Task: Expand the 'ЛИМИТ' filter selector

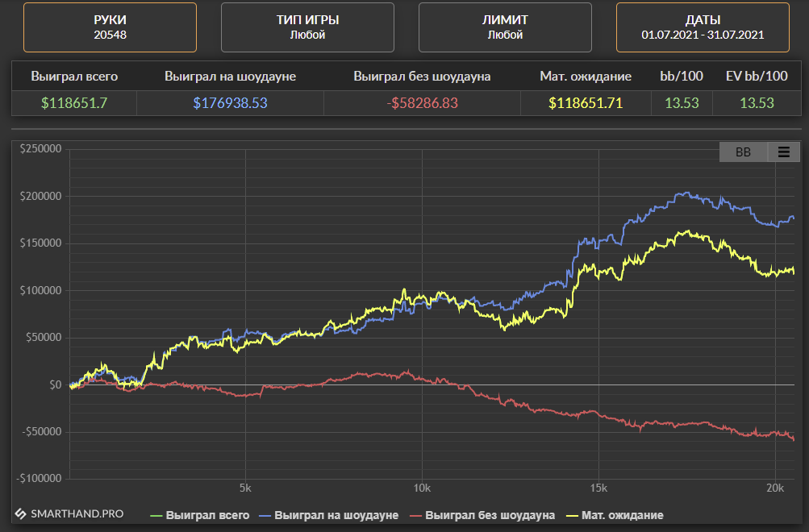Action: [505, 27]
